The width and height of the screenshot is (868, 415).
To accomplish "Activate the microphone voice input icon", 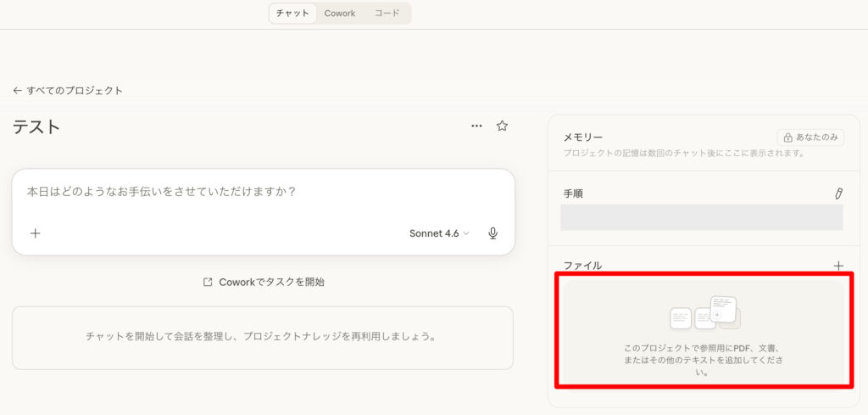I will (x=492, y=233).
